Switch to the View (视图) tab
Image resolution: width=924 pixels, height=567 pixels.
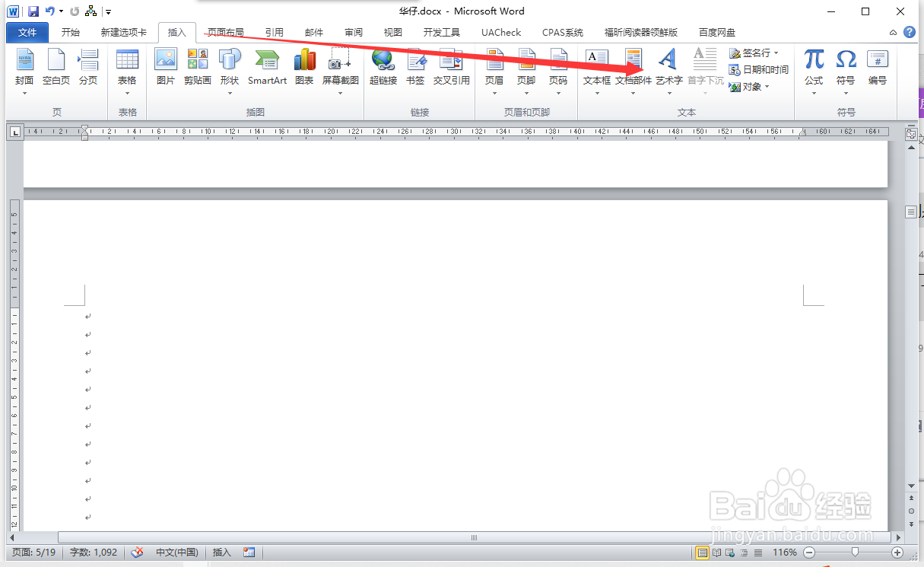393,33
